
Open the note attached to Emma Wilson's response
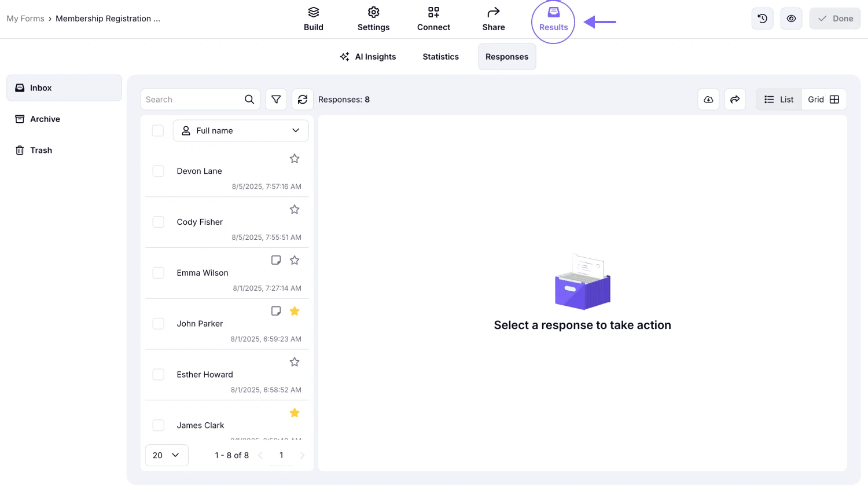275,260
